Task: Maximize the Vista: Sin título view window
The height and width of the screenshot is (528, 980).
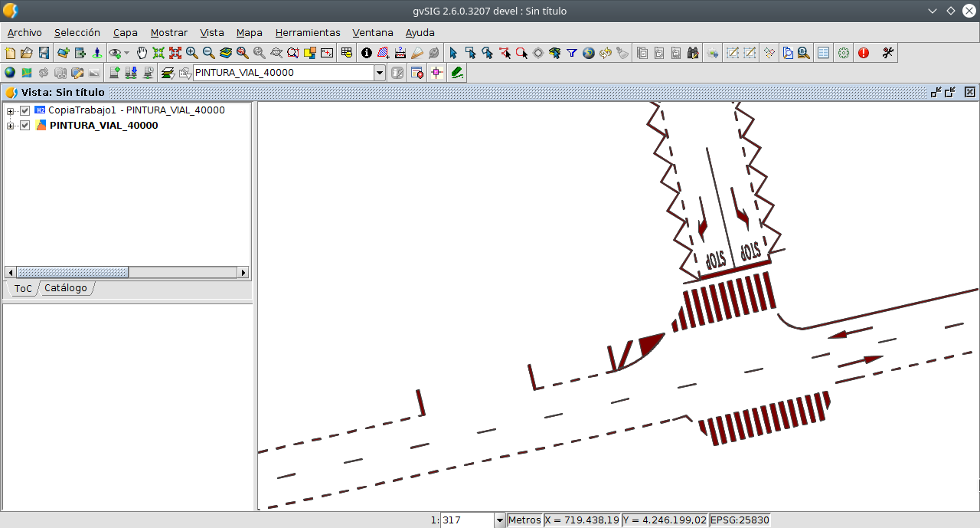Action: (x=950, y=92)
